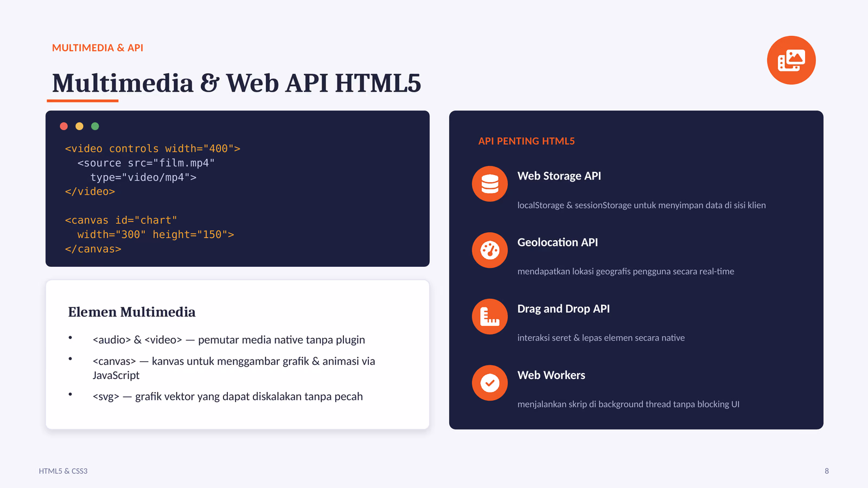Click the '<audio> & <video>' bullet line
This screenshot has width=868, height=488.
229,340
